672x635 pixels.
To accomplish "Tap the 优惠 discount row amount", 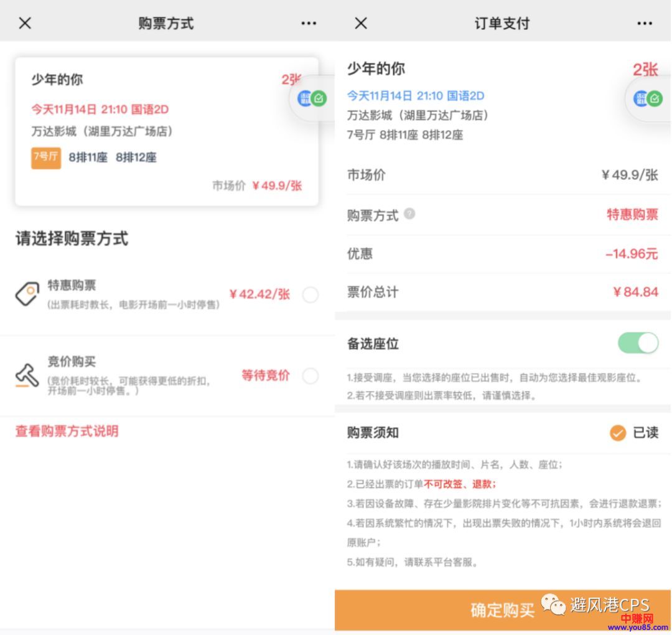I will coord(631,254).
